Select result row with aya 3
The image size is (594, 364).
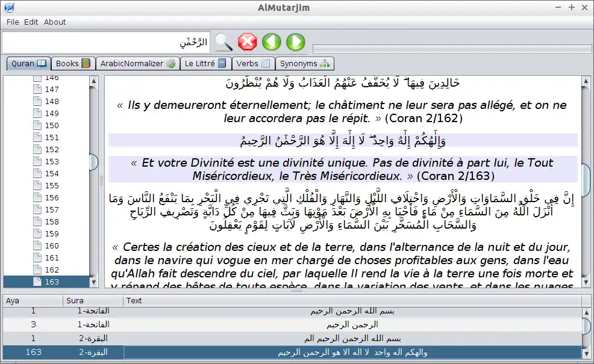tap(292, 325)
